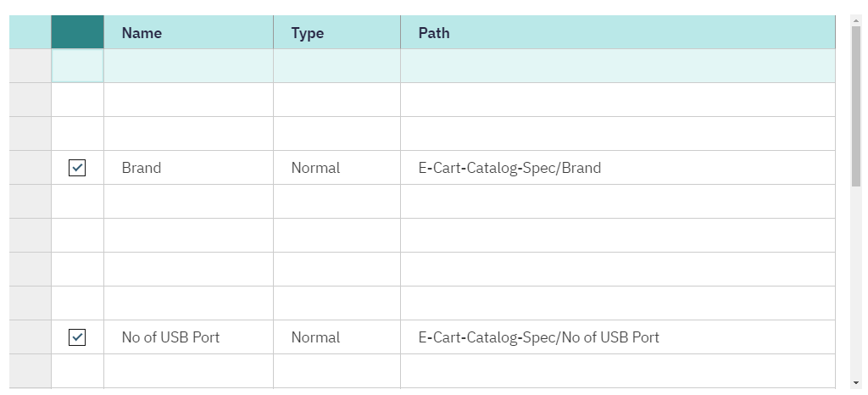Screen dimensions: 868x395
Task: Click the dark teal select-all header cell
Action: tap(77, 32)
